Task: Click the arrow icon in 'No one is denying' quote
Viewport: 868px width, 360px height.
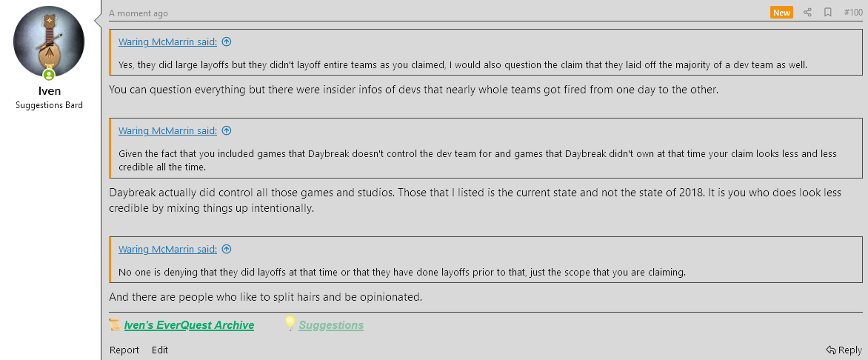Action: click(x=227, y=250)
